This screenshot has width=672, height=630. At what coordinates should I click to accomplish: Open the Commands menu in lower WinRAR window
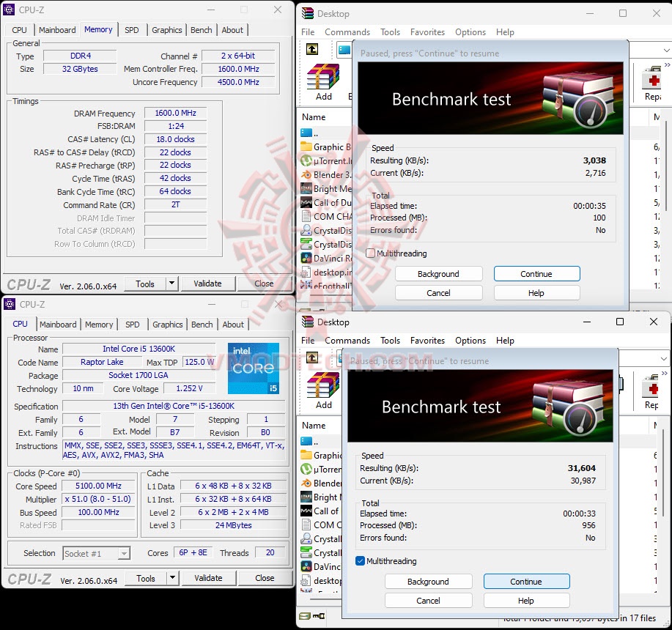click(347, 341)
